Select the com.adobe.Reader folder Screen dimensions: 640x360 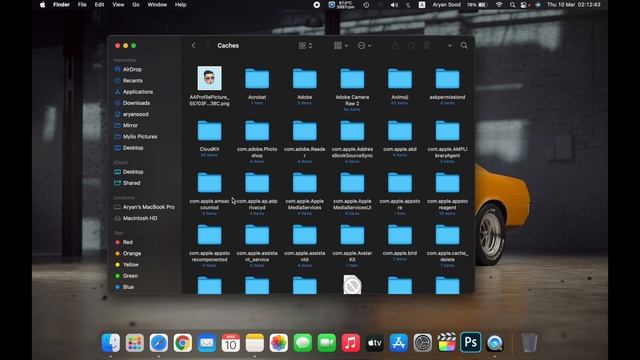[x=304, y=131]
